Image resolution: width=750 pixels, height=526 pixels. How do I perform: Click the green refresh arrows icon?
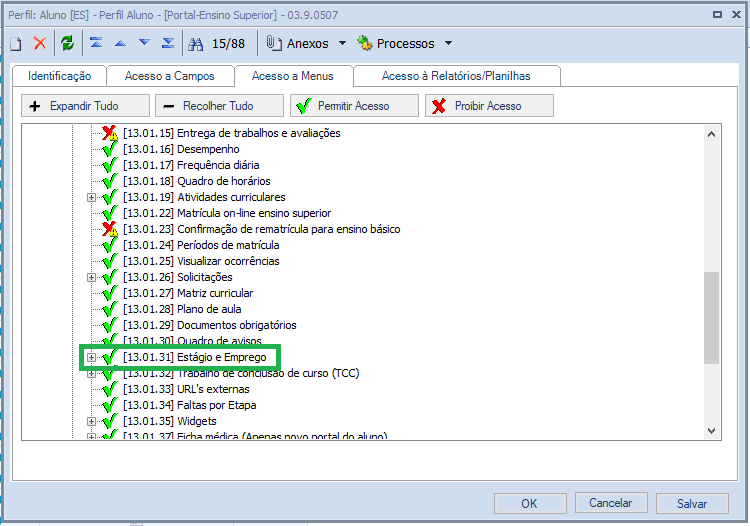67,44
